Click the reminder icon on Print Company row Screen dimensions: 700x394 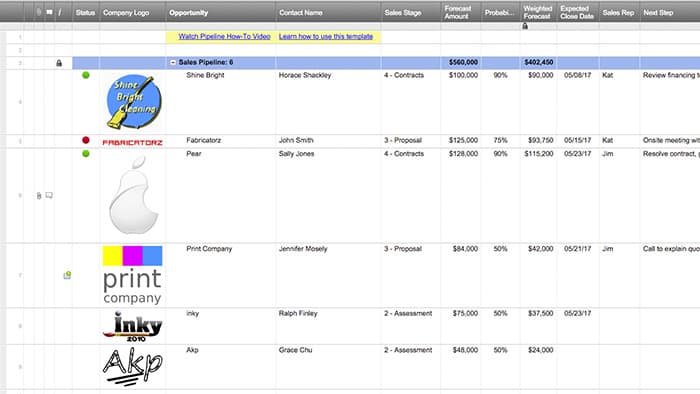pos(67,275)
